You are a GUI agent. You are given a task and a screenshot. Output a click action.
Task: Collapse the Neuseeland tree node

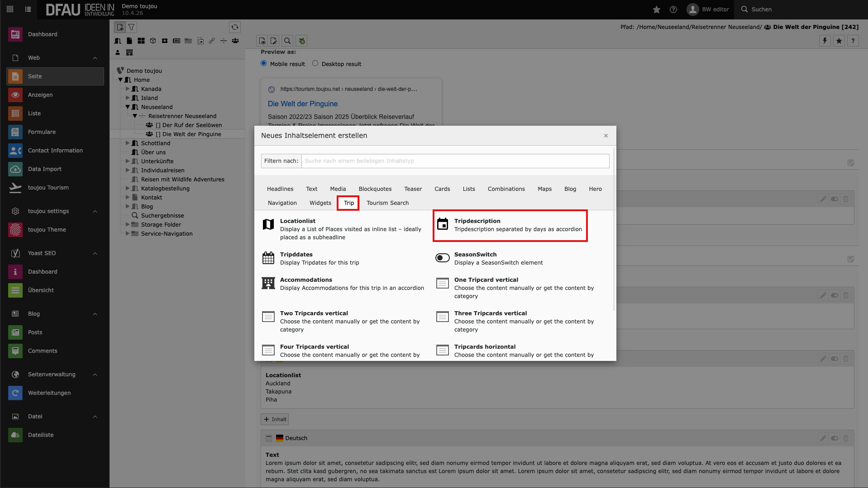pyautogui.click(x=128, y=107)
